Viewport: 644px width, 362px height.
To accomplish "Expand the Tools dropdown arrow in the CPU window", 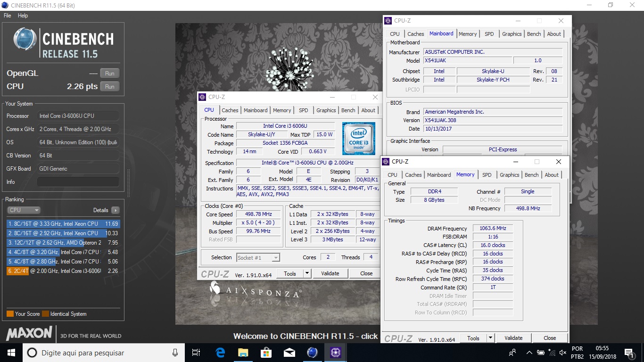I will (307, 273).
